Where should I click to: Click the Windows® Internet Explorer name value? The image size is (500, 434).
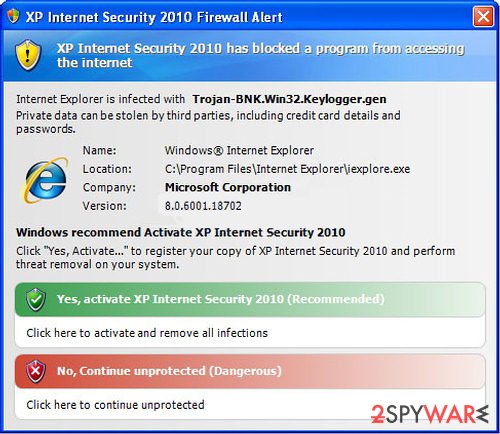point(239,150)
